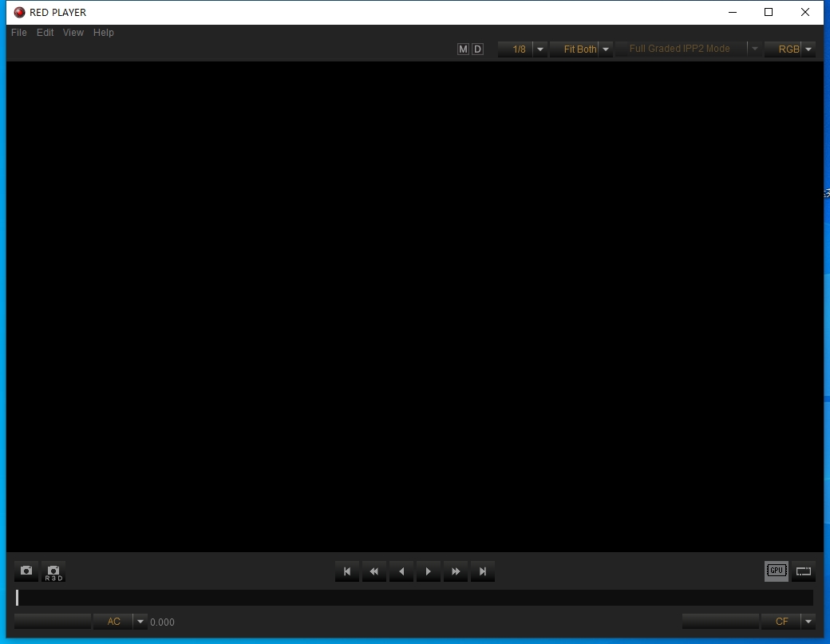Start forward playback
The image size is (830, 644).
429,571
